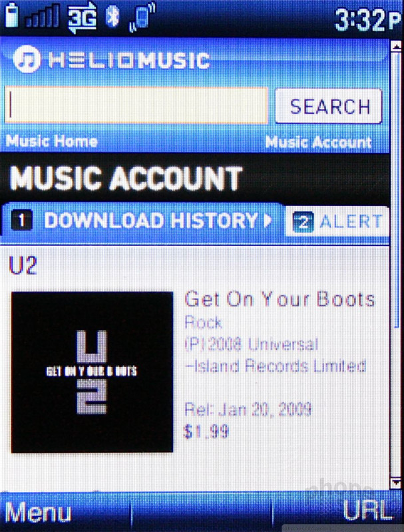The height and width of the screenshot is (532, 404).
Task: Click the number 1 badge on Download History
Action: 22,220
